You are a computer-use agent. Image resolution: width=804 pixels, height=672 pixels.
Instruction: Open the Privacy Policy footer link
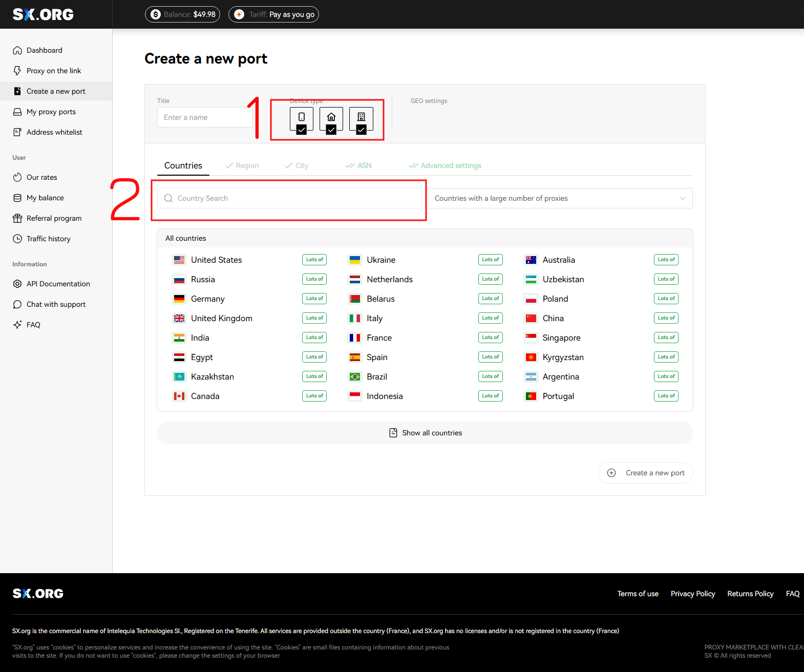click(692, 594)
